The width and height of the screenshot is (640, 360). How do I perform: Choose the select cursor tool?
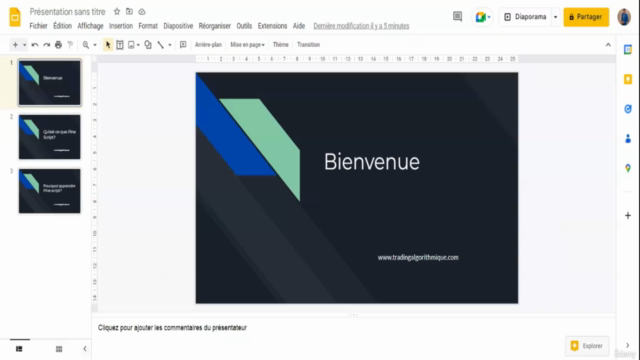click(x=108, y=45)
